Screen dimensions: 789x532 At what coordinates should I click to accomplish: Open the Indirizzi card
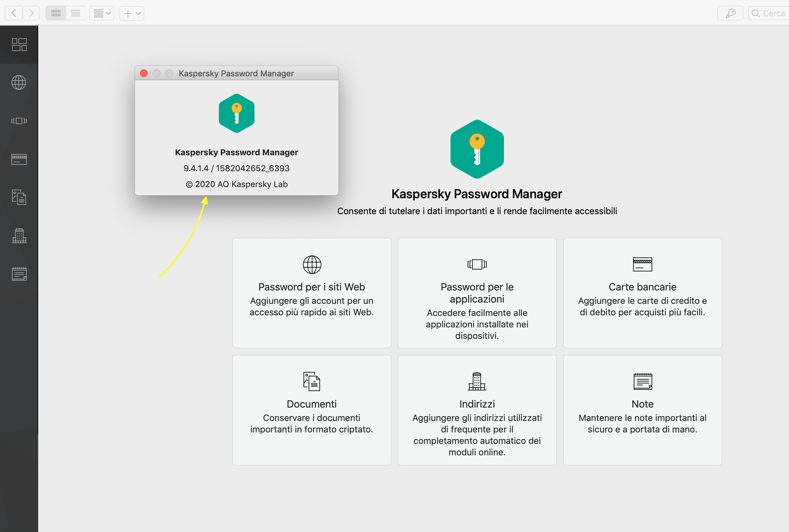pos(477,410)
